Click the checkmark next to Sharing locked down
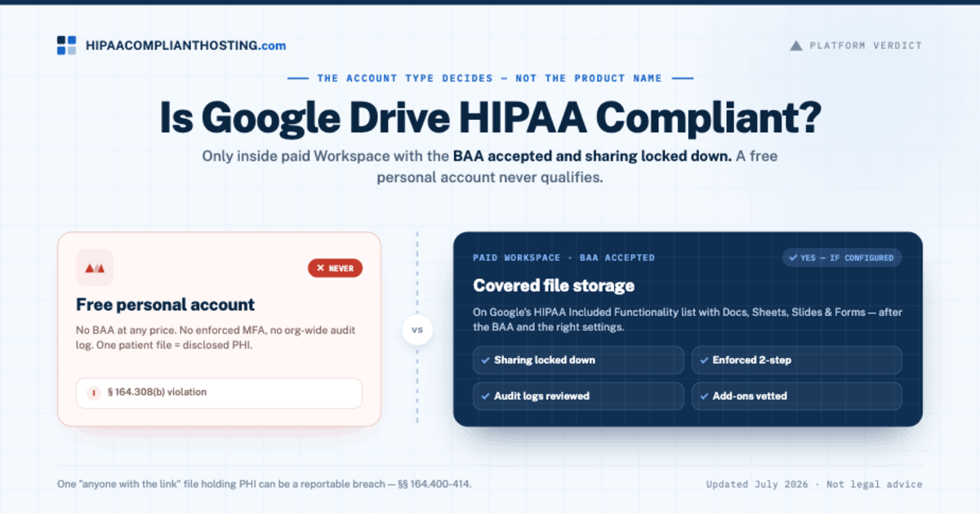 click(x=485, y=360)
